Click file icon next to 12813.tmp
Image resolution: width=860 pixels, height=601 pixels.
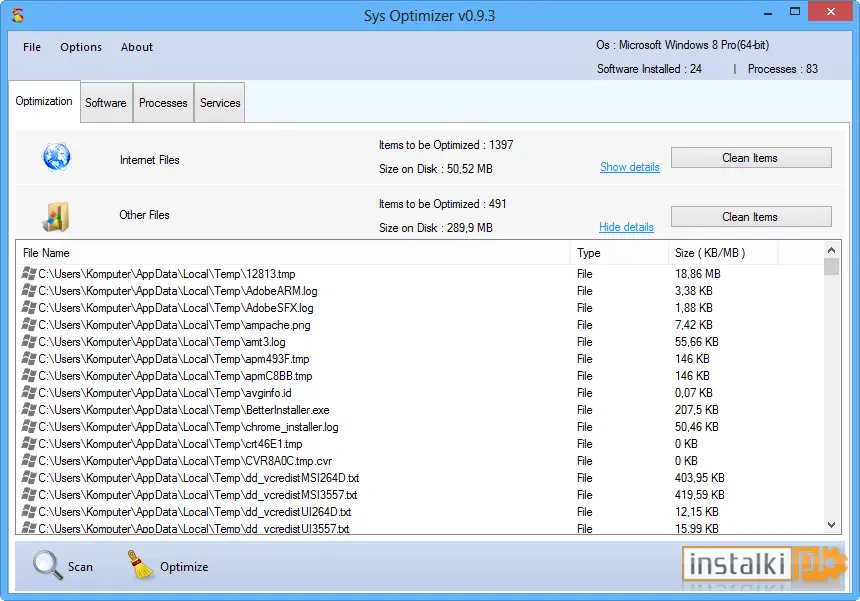[29, 273]
